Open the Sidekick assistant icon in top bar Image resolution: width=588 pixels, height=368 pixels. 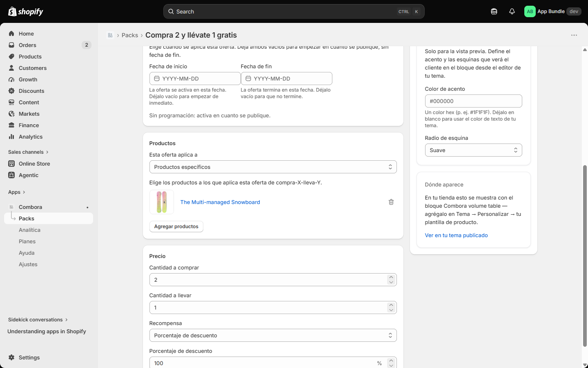point(494,11)
